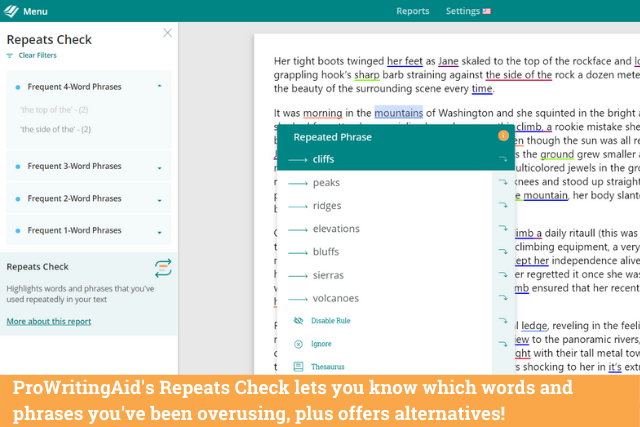Viewport: 640px width, 427px height.
Task: Expand Frequent 2-Word Phrases section
Action: 160,200
